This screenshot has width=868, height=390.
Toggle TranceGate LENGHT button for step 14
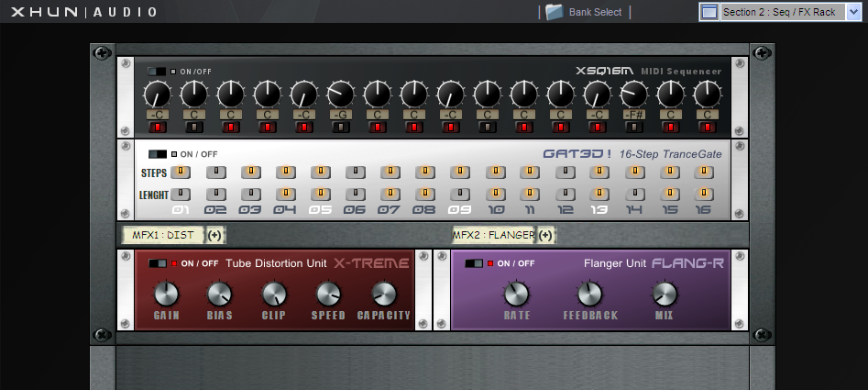635,194
